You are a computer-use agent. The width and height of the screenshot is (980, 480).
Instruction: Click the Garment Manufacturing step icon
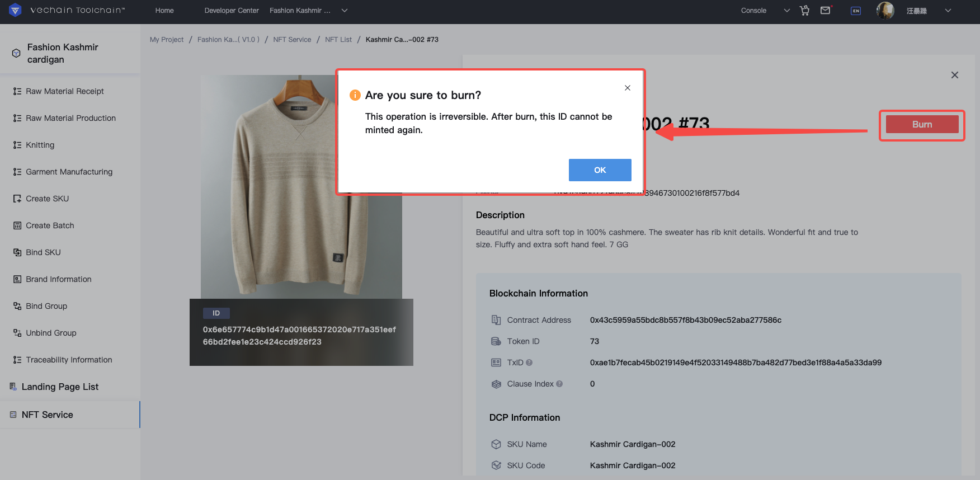tap(17, 172)
